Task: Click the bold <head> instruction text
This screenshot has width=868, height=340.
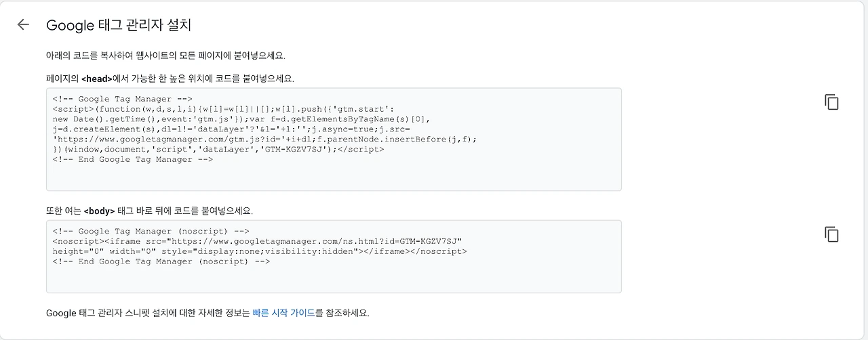Action: point(96,79)
